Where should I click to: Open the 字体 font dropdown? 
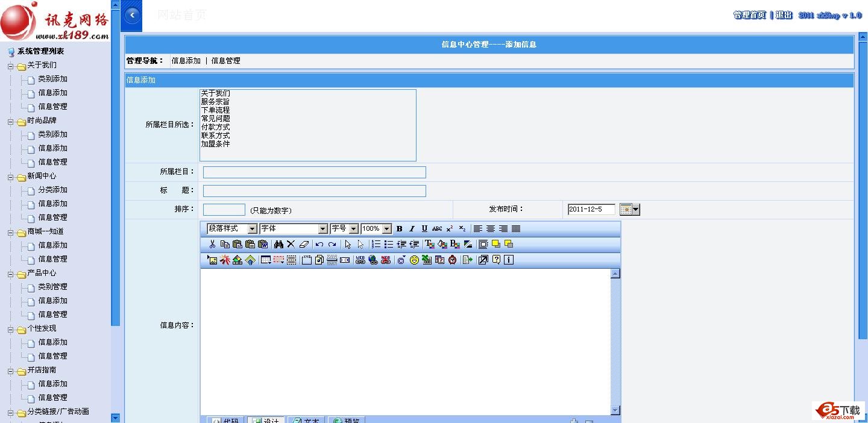click(x=322, y=229)
